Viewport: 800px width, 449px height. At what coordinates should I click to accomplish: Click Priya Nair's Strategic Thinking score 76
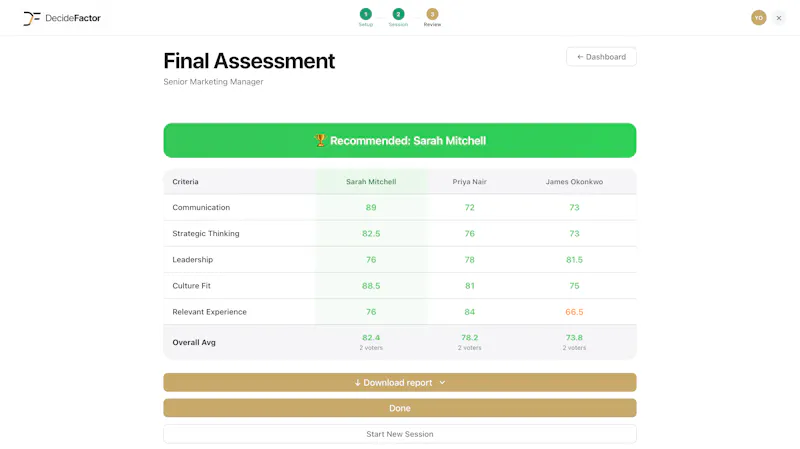point(469,234)
